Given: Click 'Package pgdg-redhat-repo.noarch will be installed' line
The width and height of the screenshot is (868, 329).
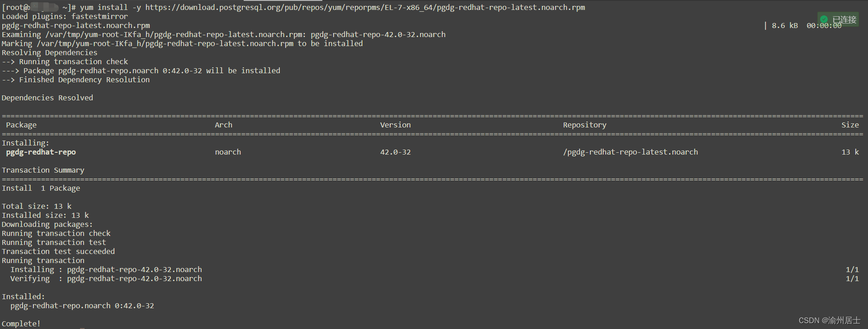Looking at the screenshot, I should pyautogui.click(x=141, y=70).
